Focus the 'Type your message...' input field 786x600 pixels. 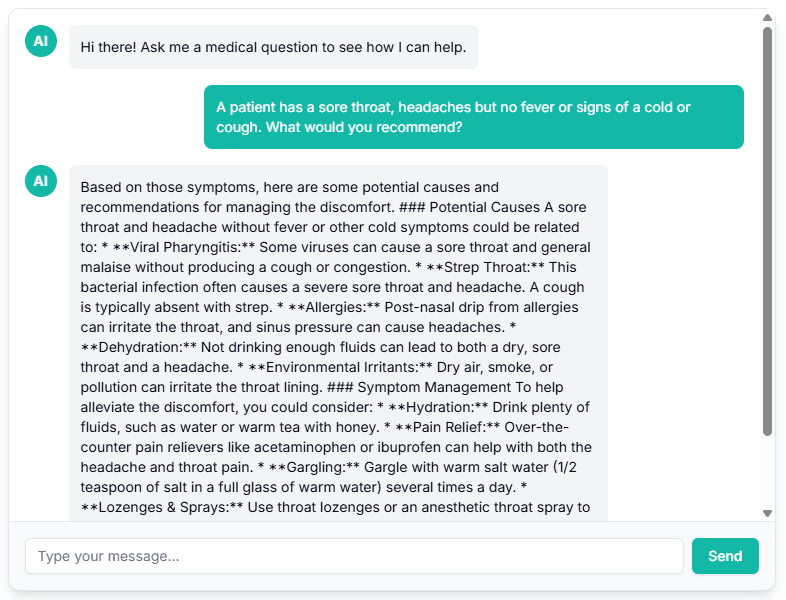pyautogui.click(x=354, y=556)
